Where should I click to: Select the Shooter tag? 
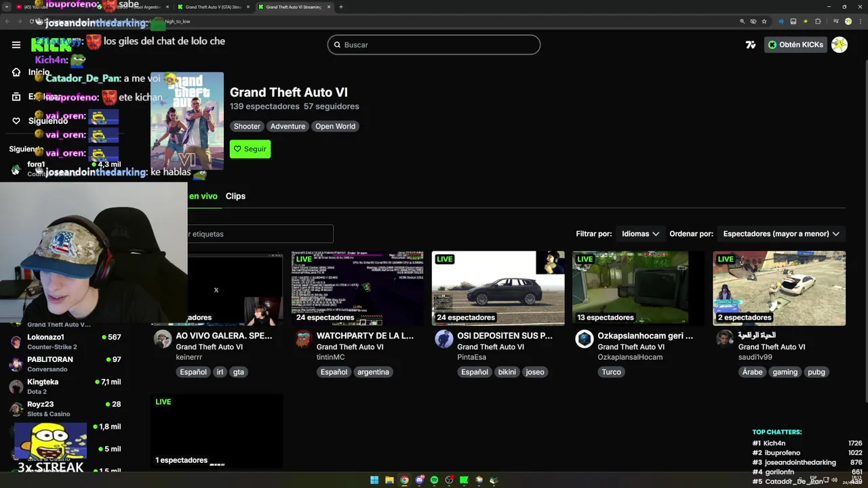(x=247, y=126)
